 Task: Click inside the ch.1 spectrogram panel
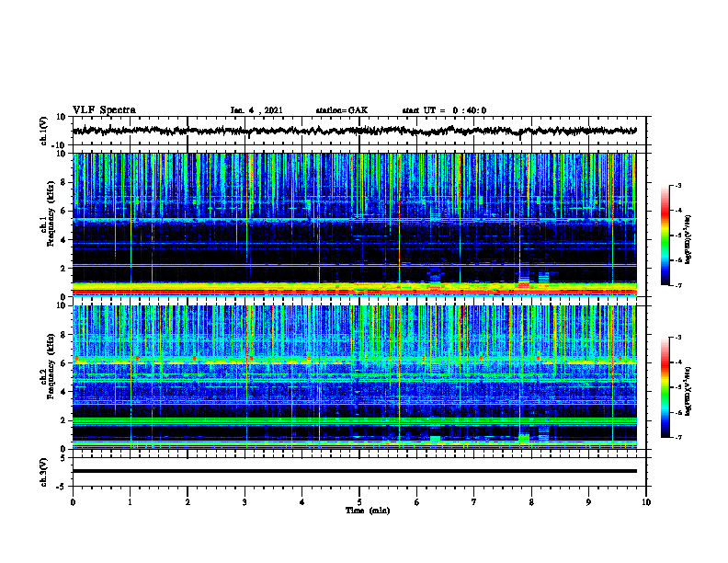354,224
